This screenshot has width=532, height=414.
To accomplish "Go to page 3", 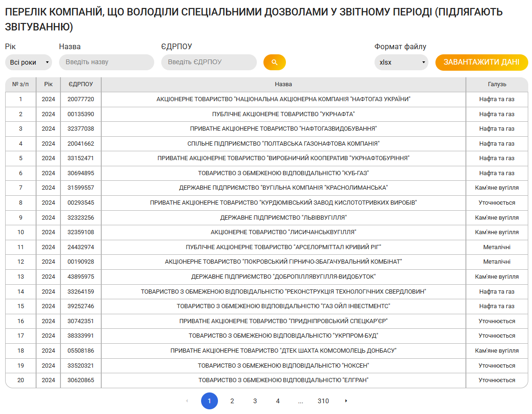I will click(255, 401).
